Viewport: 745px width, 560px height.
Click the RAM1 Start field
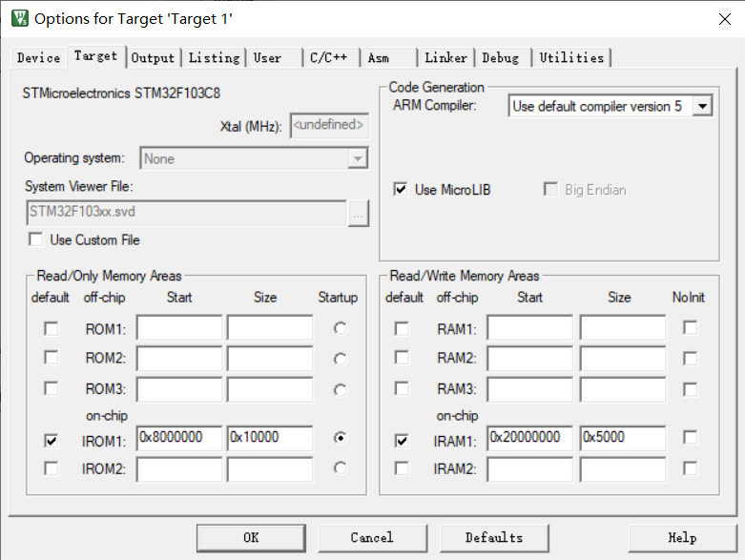pos(529,327)
